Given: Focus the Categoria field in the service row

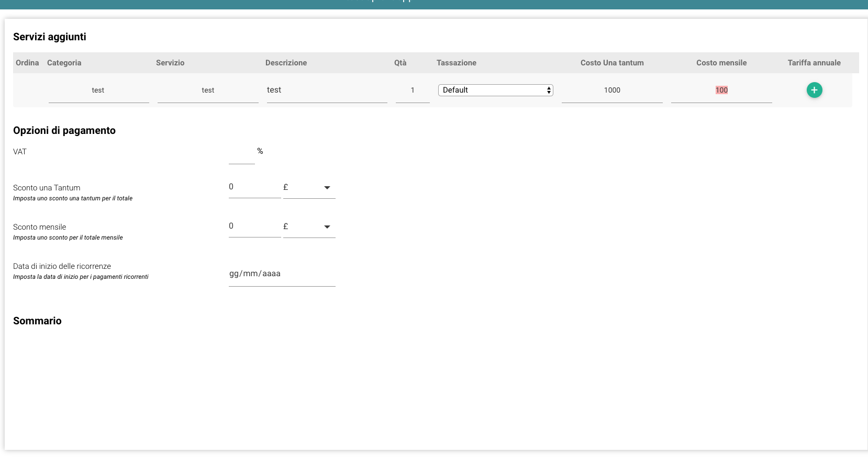Looking at the screenshot, I should pyautogui.click(x=98, y=90).
